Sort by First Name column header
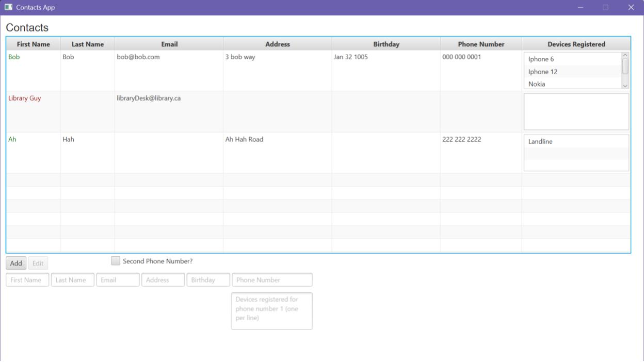The image size is (644, 362). tap(34, 44)
